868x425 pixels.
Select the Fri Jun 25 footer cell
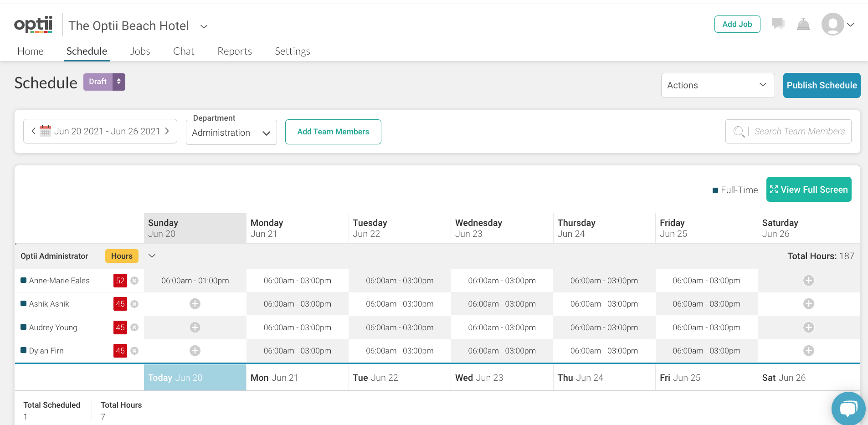[x=707, y=378]
